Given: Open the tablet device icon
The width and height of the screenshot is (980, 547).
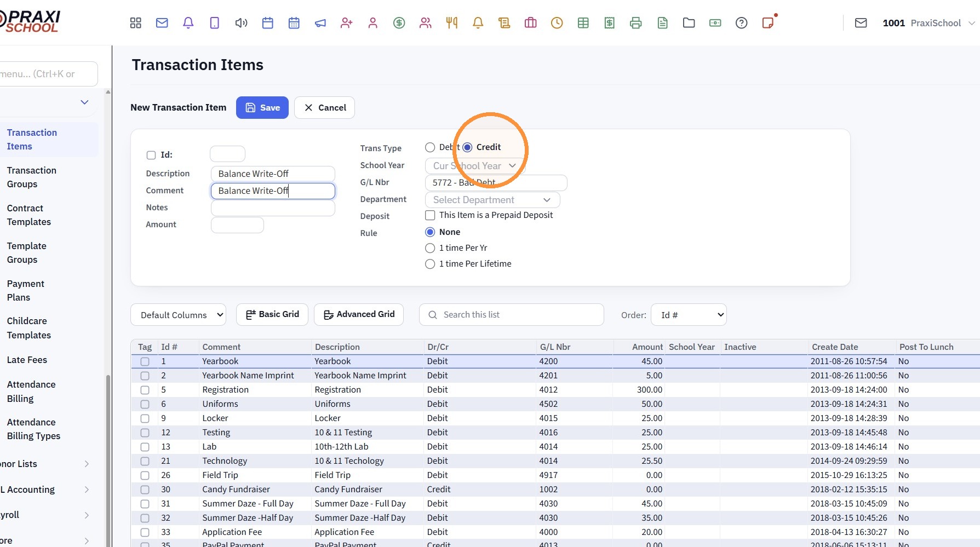Looking at the screenshot, I should (214, 23).
